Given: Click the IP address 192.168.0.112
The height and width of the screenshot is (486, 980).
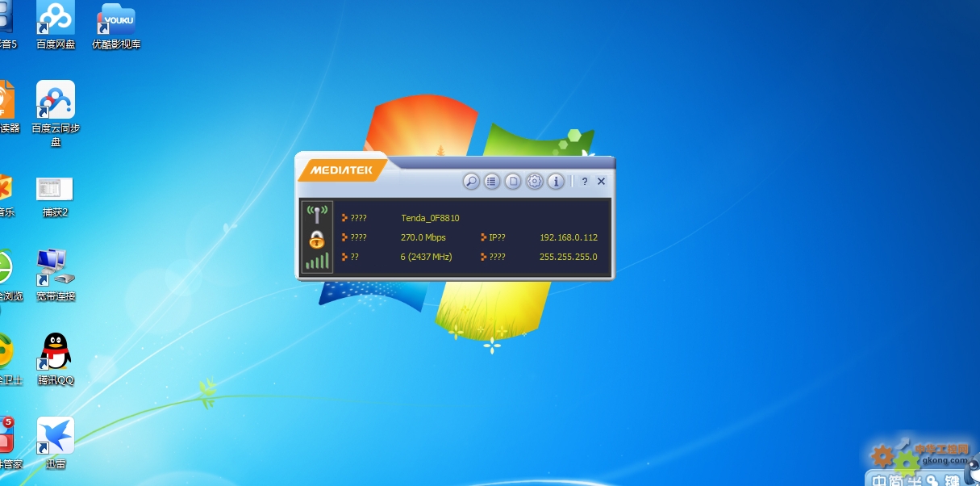Looking at the screenshot, I should pyautogui.click(x=569, y=237).
